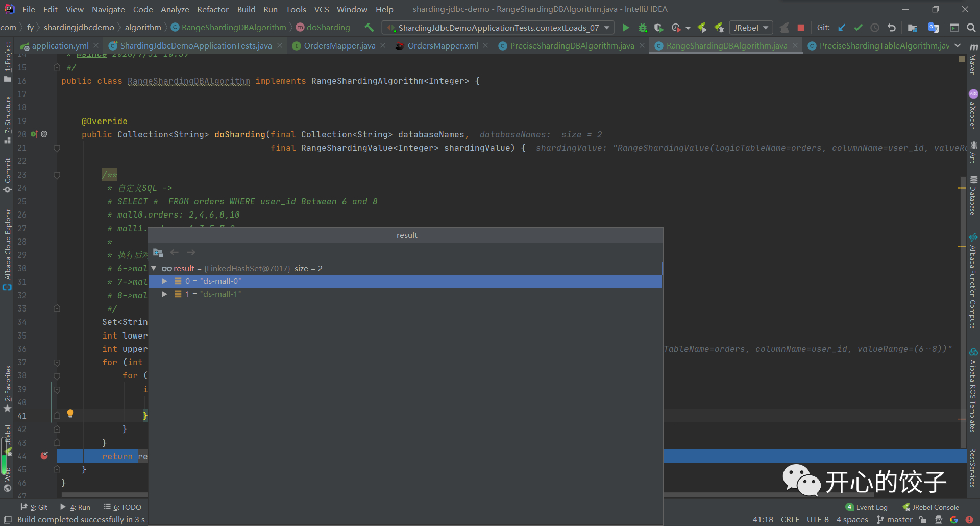Click the red error indicator in status bar

(x=969, y=520)
